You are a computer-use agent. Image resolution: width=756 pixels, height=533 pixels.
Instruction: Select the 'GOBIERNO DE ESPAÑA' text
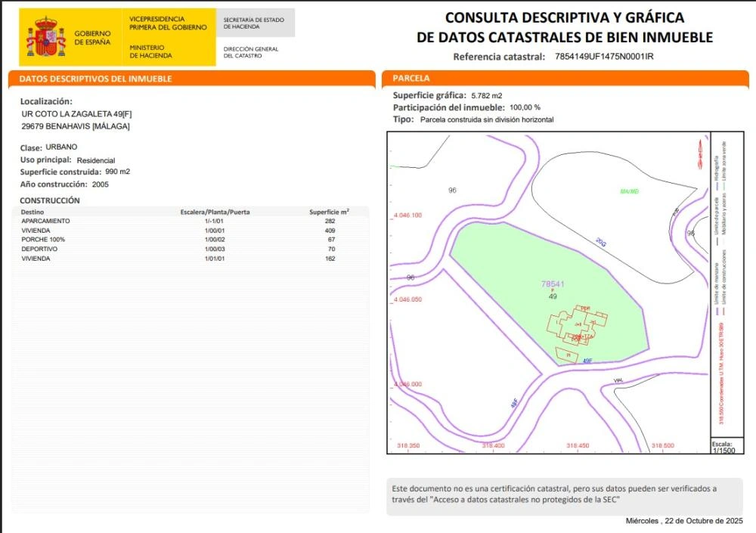coord(92,38)
